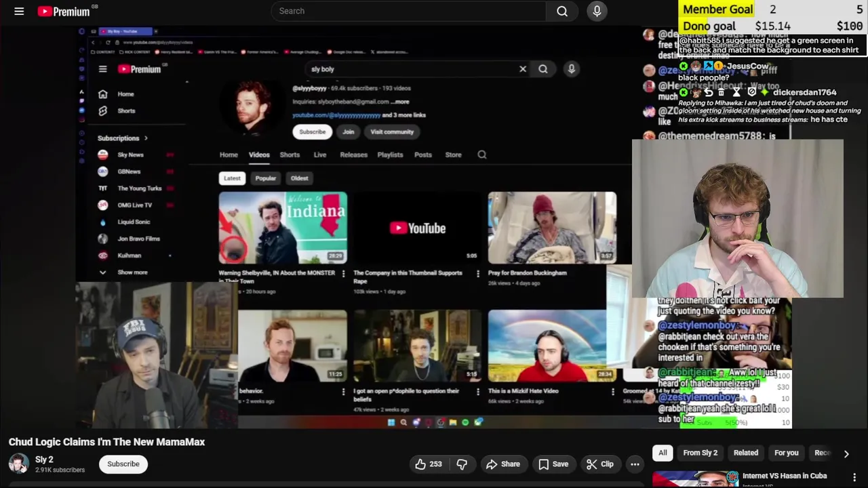Screen dimensions: 868x488
Task: In the video, open the youtube.com/@slyyy channel link
Action: pos(336,115)
